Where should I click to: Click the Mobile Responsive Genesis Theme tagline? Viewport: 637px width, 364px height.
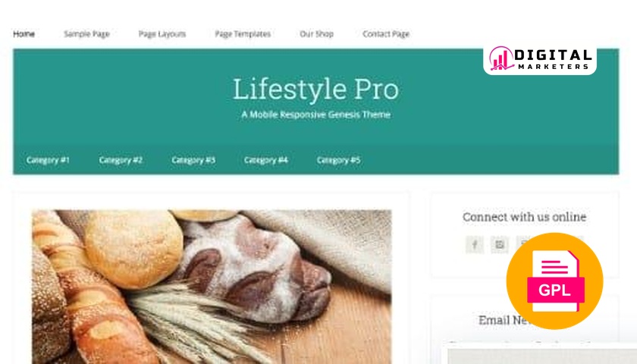pos(316,115)
